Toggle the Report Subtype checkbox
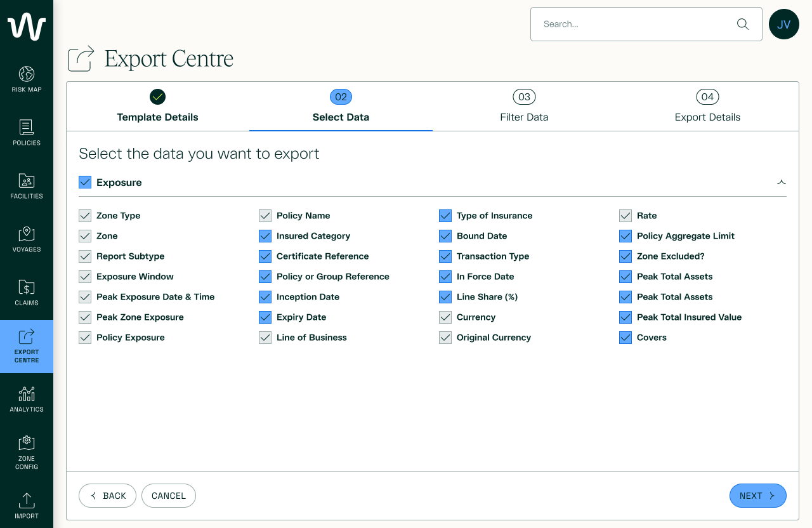Screen dimensions: 812x528 tap(85, 256)
